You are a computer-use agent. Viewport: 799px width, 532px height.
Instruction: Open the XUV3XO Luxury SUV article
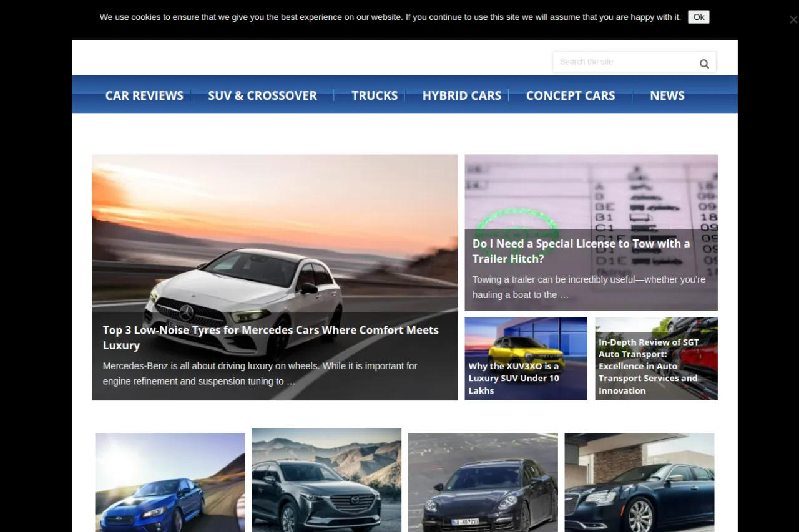pos(514,378)
